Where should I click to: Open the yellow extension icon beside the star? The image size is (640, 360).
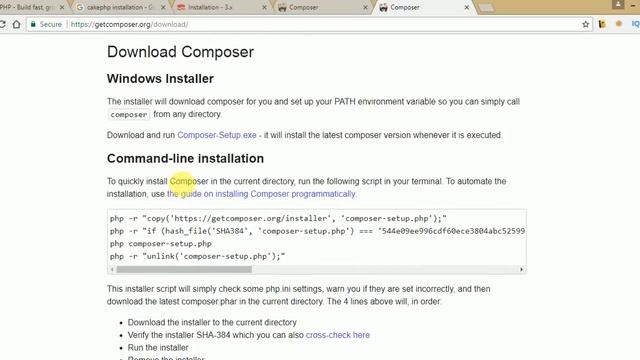(602, 24)
